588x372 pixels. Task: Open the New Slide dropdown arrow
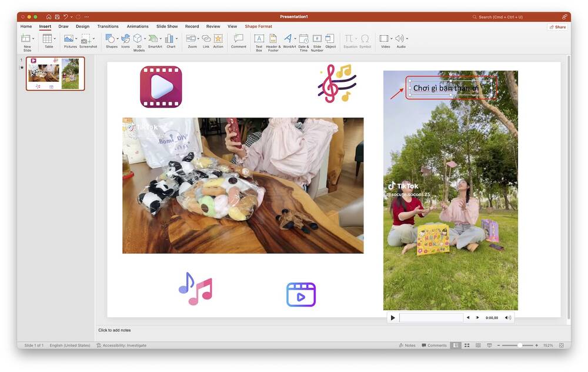coord(32,38)
